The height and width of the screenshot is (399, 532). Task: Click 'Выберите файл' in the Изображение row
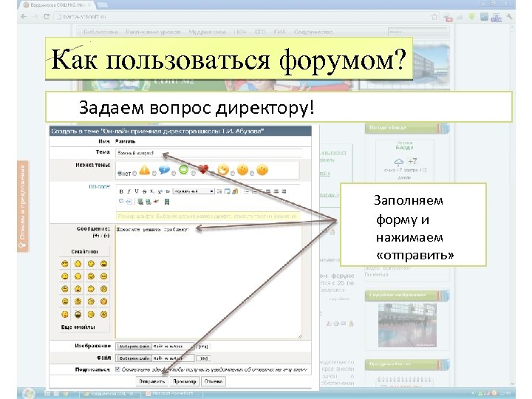[x=134, y=347]
